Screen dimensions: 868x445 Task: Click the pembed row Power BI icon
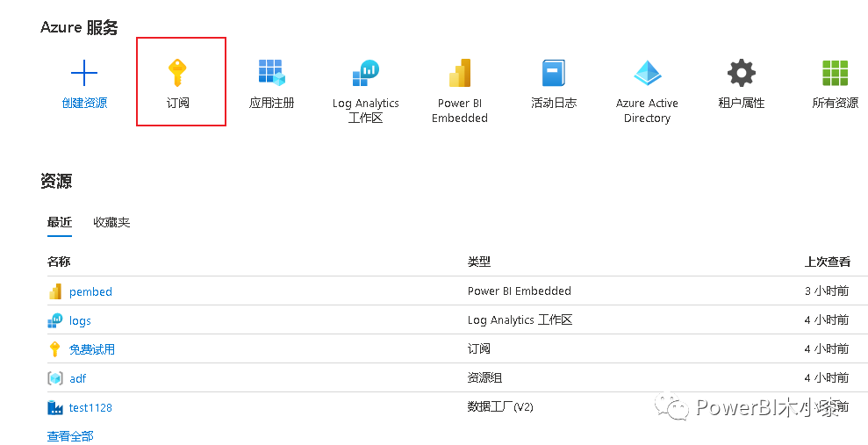click(x=54, y=291)
